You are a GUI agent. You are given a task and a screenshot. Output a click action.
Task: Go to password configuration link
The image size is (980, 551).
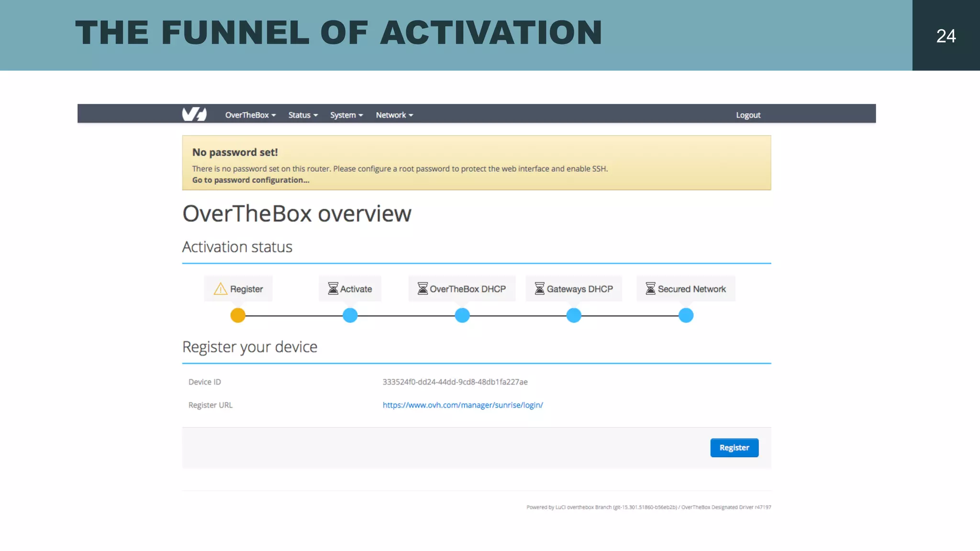coord(251,180)
